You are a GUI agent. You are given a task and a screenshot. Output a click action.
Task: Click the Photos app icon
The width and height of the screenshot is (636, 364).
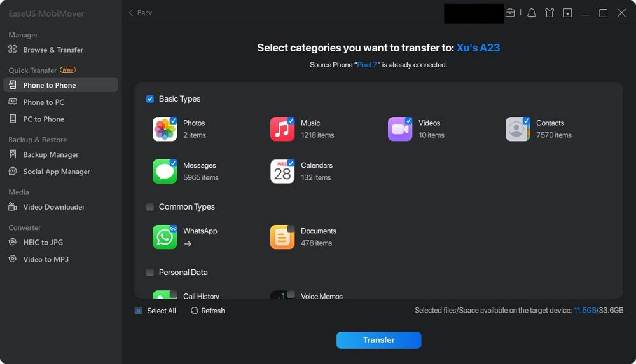click(x=165, y=129)
